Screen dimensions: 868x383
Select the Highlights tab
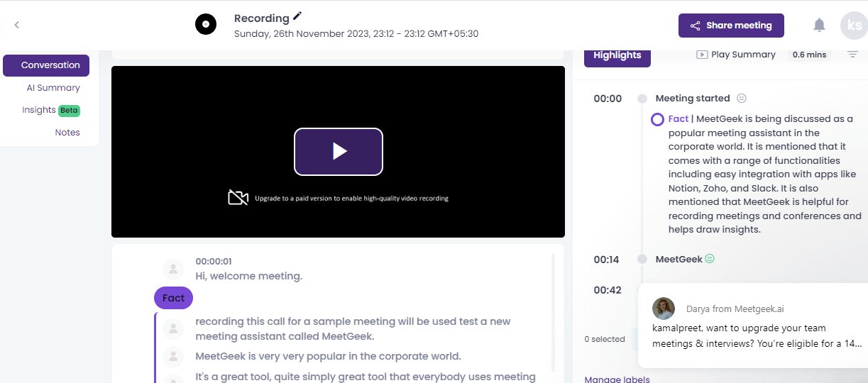(x=617, y=55)
